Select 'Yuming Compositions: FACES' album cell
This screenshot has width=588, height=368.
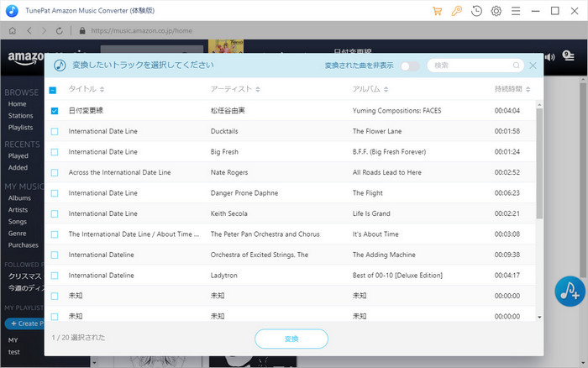pos(396,111)
